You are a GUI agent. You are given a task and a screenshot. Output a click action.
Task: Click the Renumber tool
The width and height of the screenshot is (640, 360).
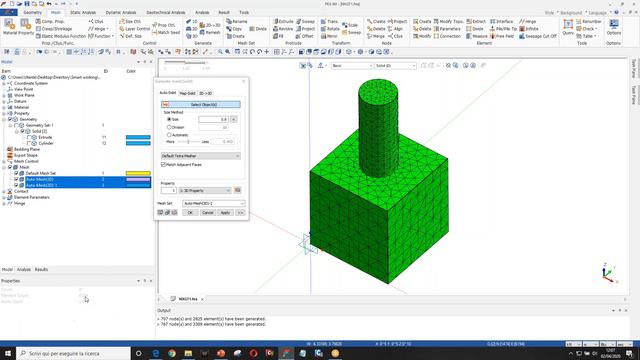[588, 21]
